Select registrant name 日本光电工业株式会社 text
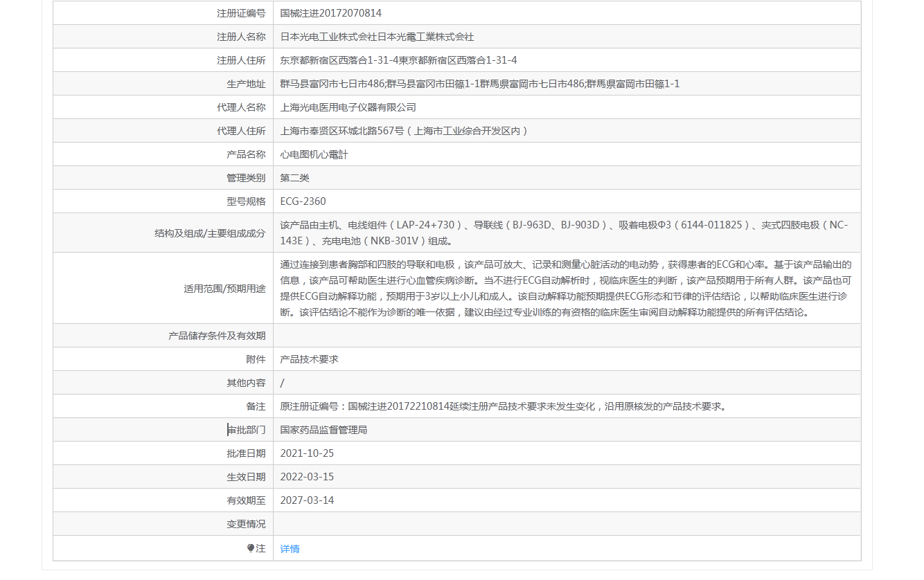Image resolution: width=924 pixels, height=580 pixels. (328, 37)
